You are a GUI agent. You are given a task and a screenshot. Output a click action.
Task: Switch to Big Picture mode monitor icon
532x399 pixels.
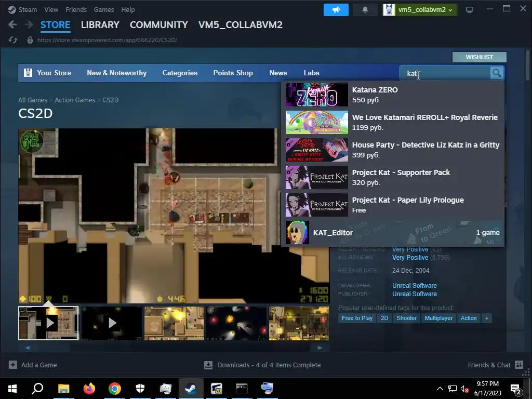470,10
